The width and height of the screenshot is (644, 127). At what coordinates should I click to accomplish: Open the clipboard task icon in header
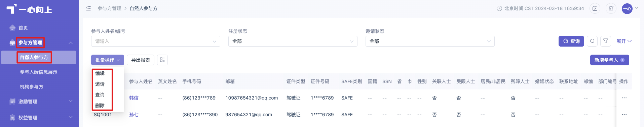595,8
